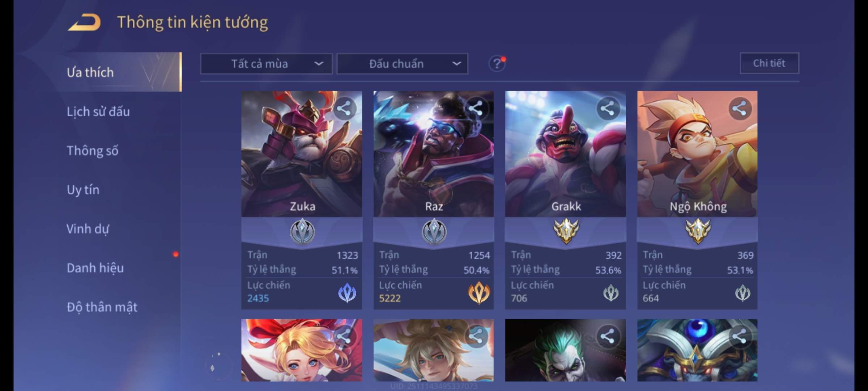Open the Thông số tab

93,151
